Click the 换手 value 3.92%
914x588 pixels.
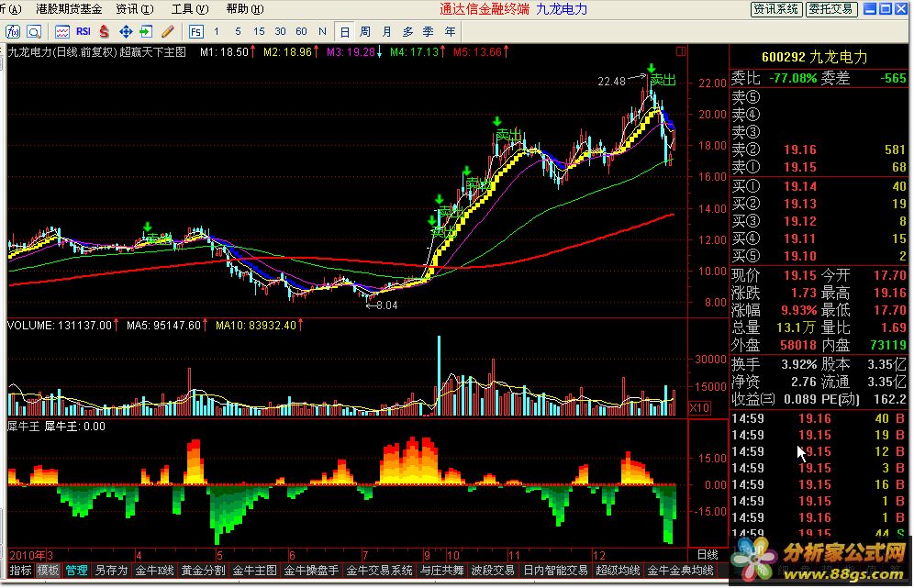coord(798,365)
